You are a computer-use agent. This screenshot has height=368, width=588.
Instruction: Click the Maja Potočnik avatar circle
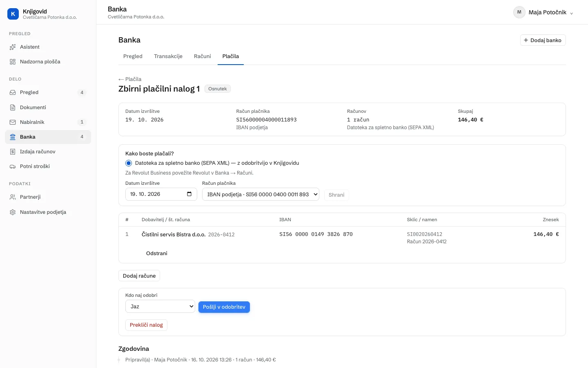[x=519, y=12]
